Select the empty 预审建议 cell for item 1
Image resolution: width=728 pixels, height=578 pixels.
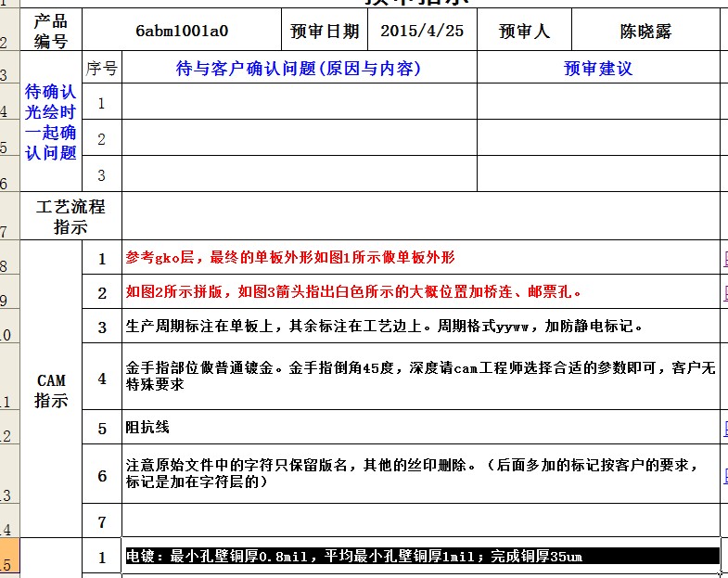point(598,101)
